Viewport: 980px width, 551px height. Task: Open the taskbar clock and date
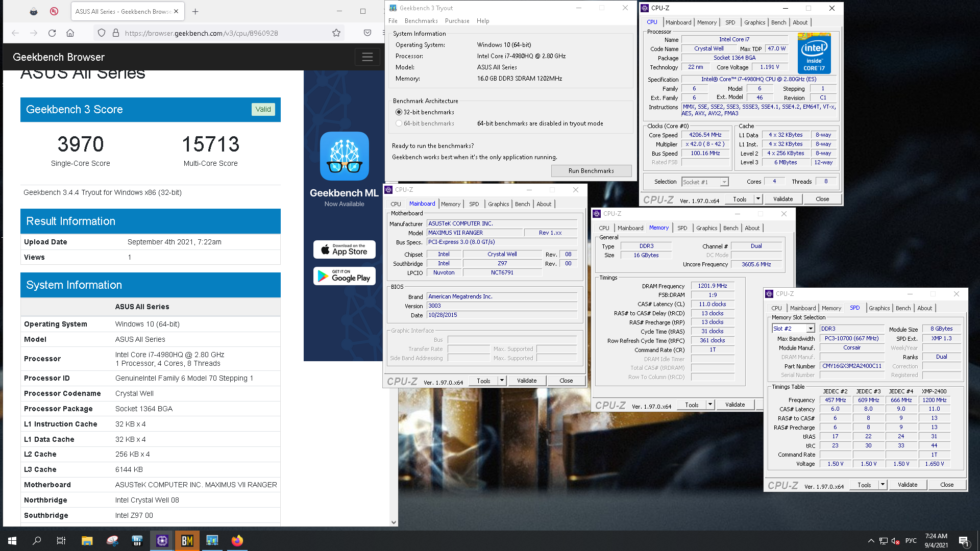tap(936, 541)
